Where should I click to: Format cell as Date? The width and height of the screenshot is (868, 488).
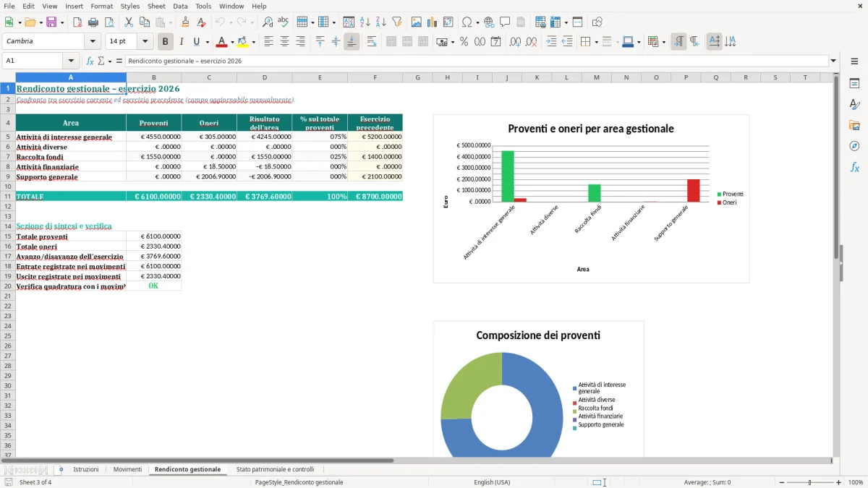click(x=496, y=42)
